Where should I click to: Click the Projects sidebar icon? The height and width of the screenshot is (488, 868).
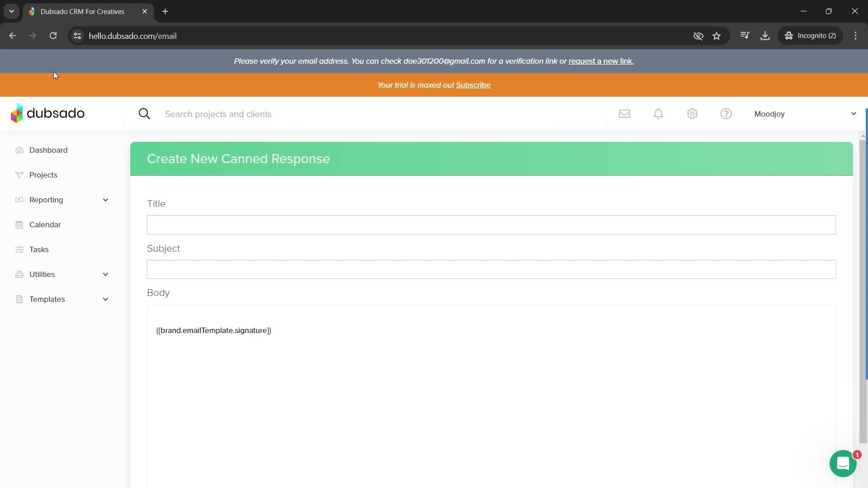click(x=19, y=175)
